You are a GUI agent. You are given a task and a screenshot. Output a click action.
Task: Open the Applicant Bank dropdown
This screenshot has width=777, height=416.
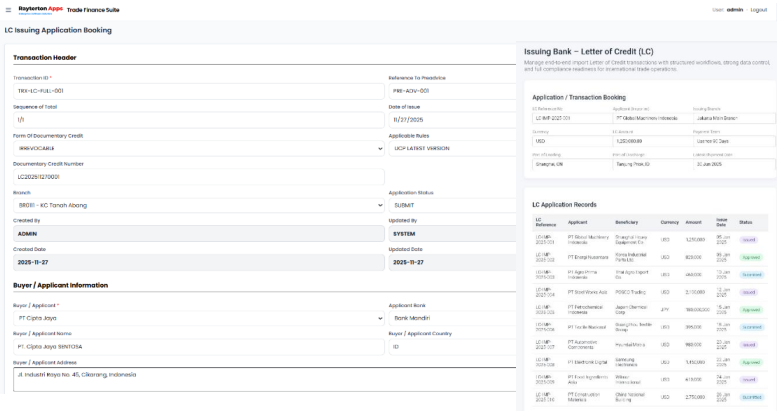(x=452, y=318)
